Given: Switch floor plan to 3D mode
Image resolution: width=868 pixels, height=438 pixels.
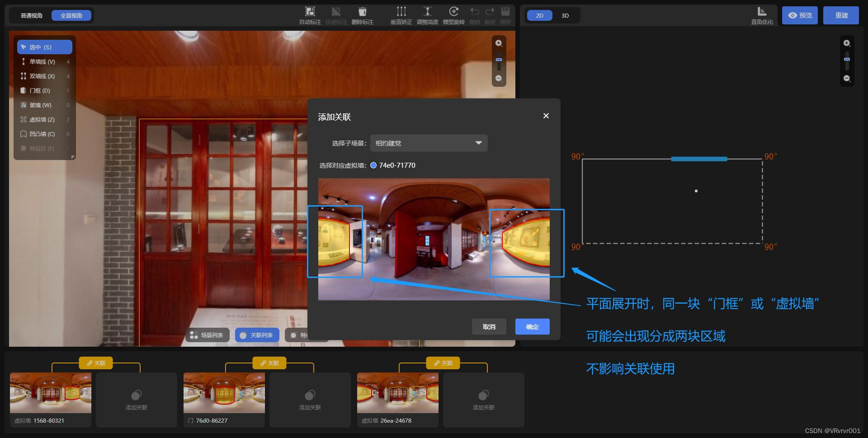Looking at the screenshot, I should pyautogui.click(x=565, y=15).
